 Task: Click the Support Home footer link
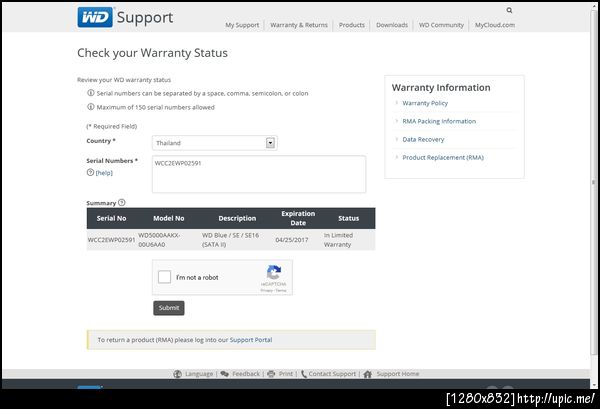click(398, 374)
